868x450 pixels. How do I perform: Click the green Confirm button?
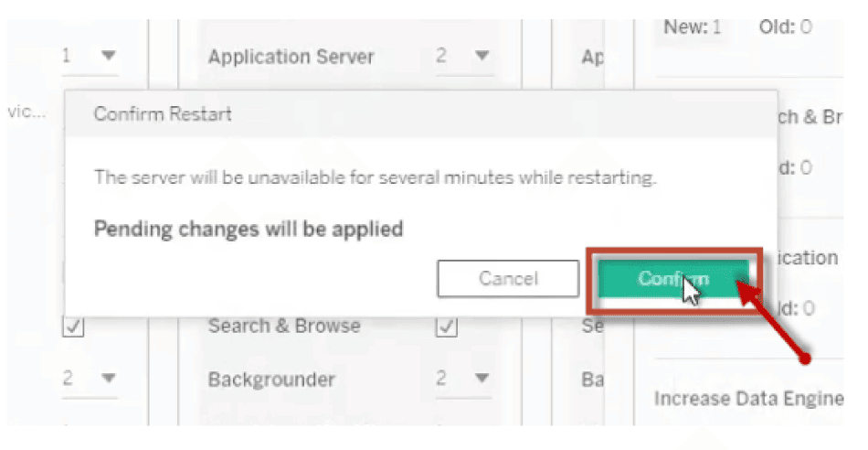pyautogui.click(x=673, y=279)
